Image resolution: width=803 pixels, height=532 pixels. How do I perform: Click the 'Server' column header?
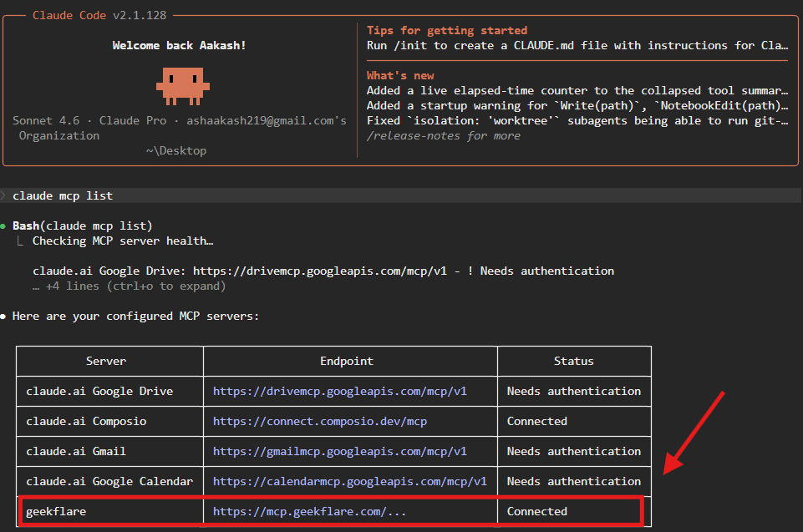[106, 361]
